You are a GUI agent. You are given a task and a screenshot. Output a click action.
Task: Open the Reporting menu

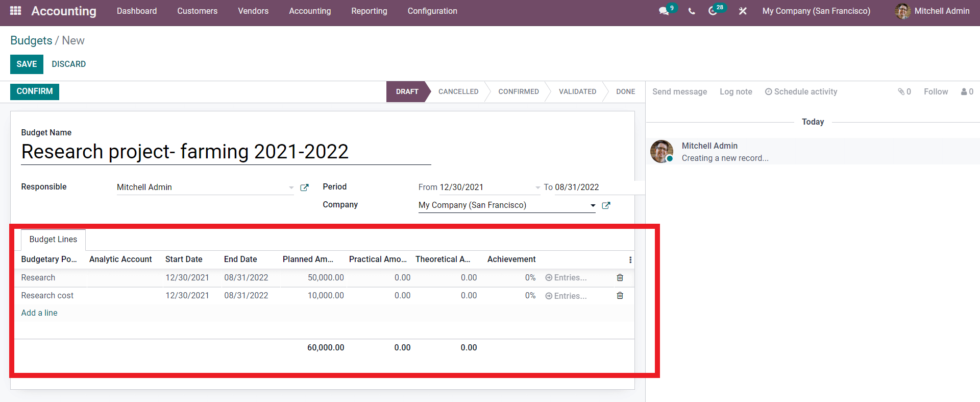[369, 11]
